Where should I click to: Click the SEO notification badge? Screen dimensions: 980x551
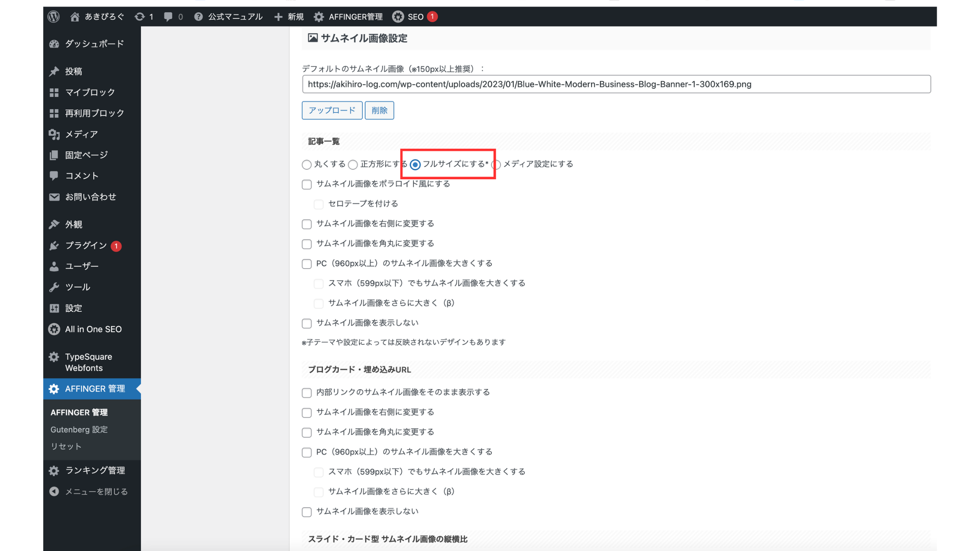coord(432,17)
